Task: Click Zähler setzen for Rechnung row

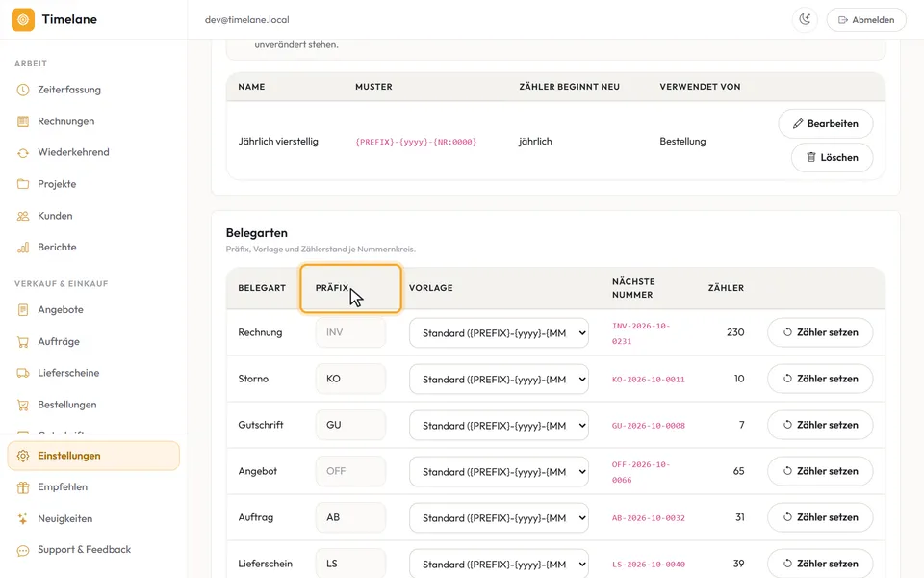Action: (820, 332)
